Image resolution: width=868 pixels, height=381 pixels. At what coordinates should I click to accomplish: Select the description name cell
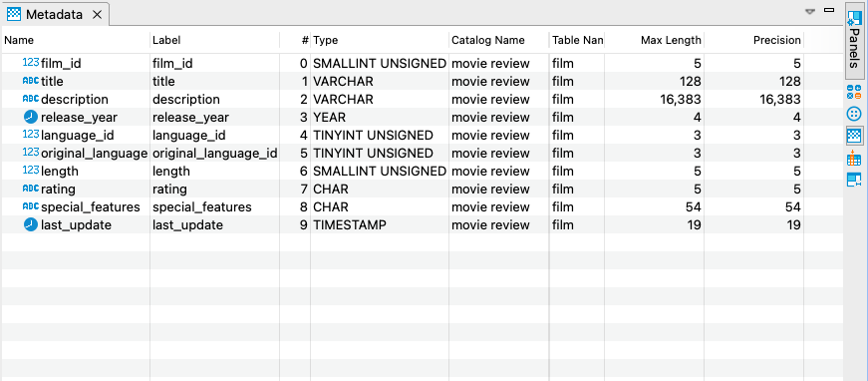[x=75, y=100]
